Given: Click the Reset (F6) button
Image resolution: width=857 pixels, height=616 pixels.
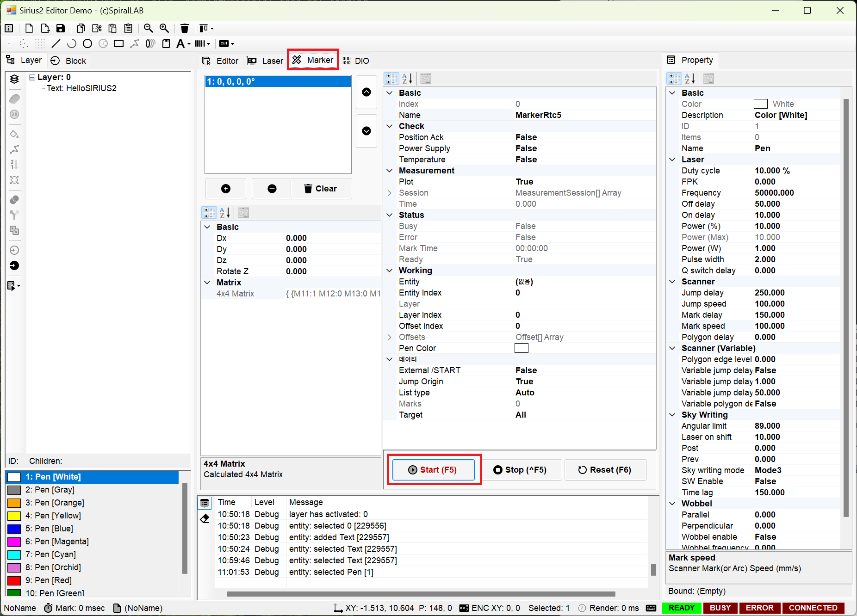Looking at the screenshot, I should point(605,470).
